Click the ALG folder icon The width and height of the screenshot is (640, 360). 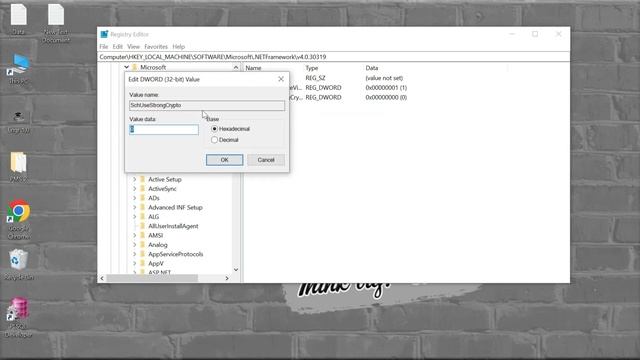click(x=142, y=217)
